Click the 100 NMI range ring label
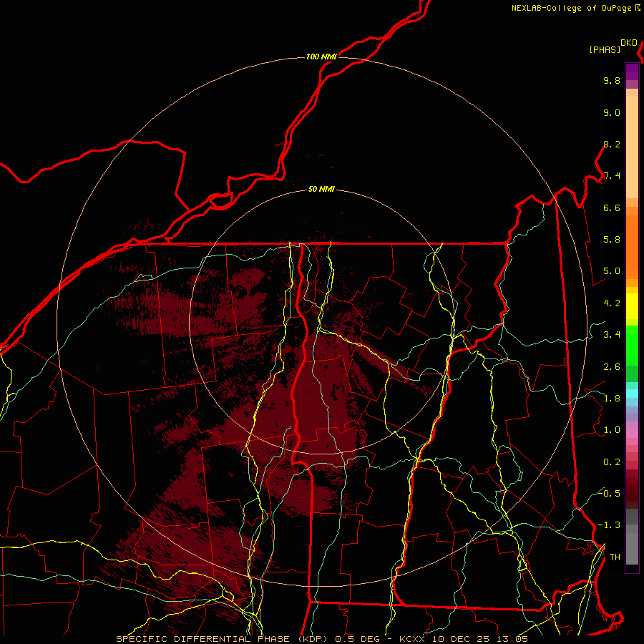Screen dimensions: 644x644 click(321, 57)
